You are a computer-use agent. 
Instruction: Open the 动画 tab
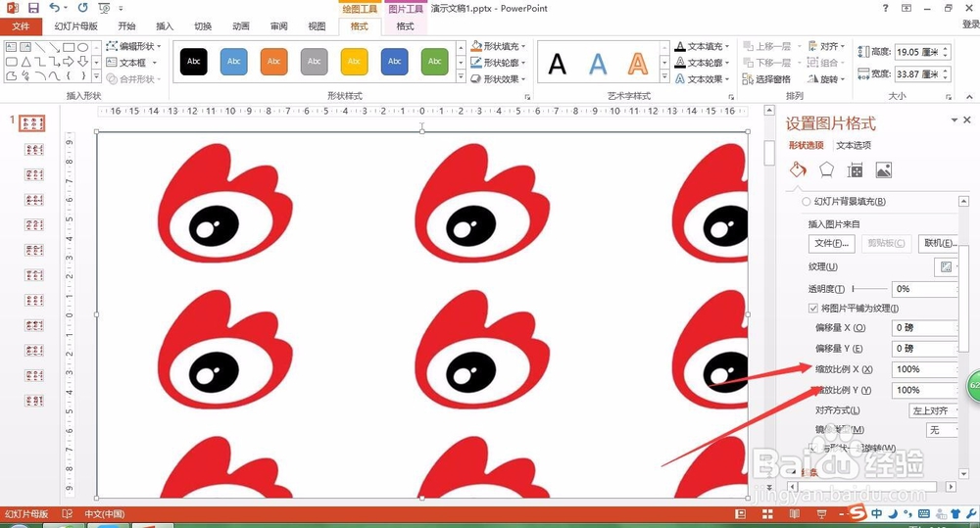coord(241,26)
